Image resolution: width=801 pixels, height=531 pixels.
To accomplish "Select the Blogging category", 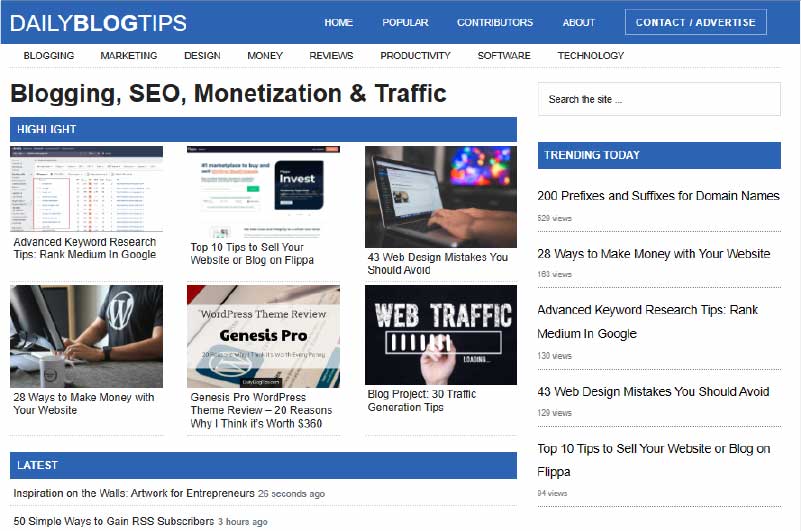I will [x=49, y=55].
